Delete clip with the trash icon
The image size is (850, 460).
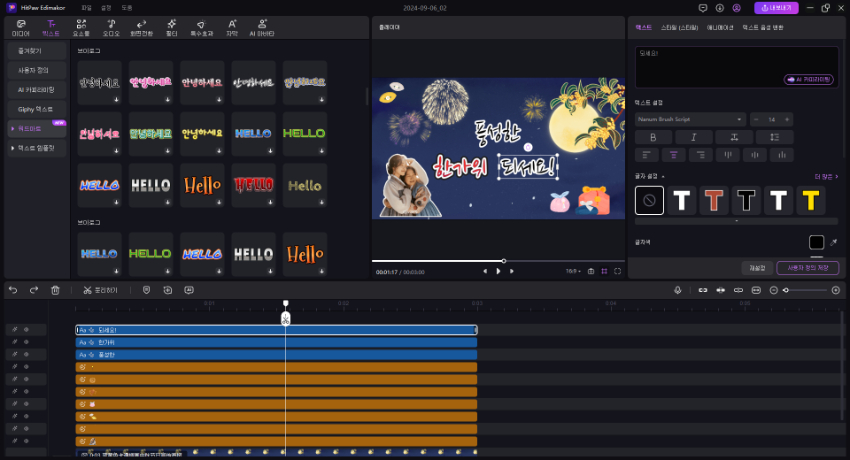point(55,290)
